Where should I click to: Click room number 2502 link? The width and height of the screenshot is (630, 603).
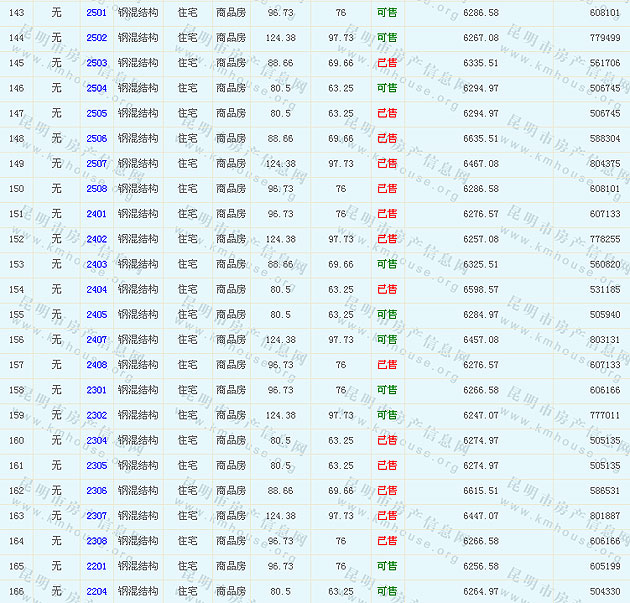[x=97, y=38]
